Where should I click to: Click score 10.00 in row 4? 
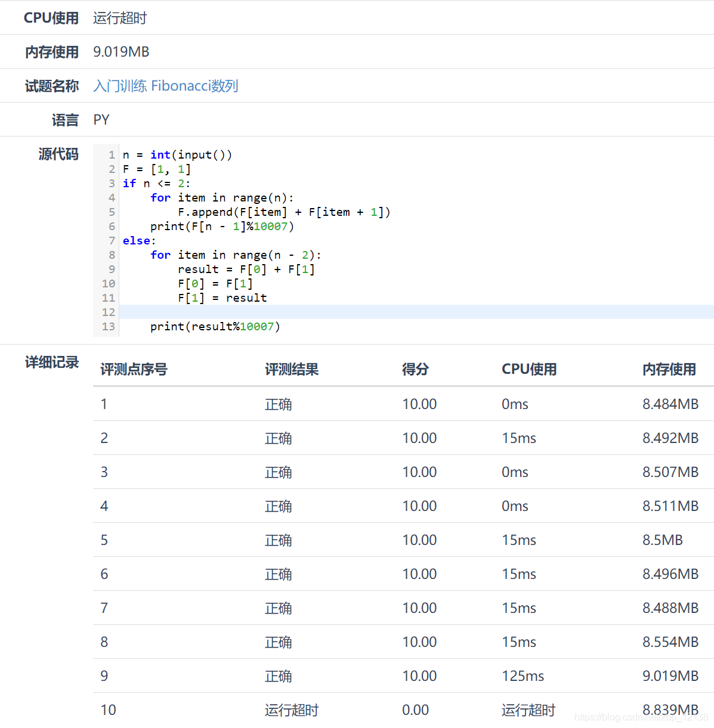pyautogui.click(x=419, y=506)
